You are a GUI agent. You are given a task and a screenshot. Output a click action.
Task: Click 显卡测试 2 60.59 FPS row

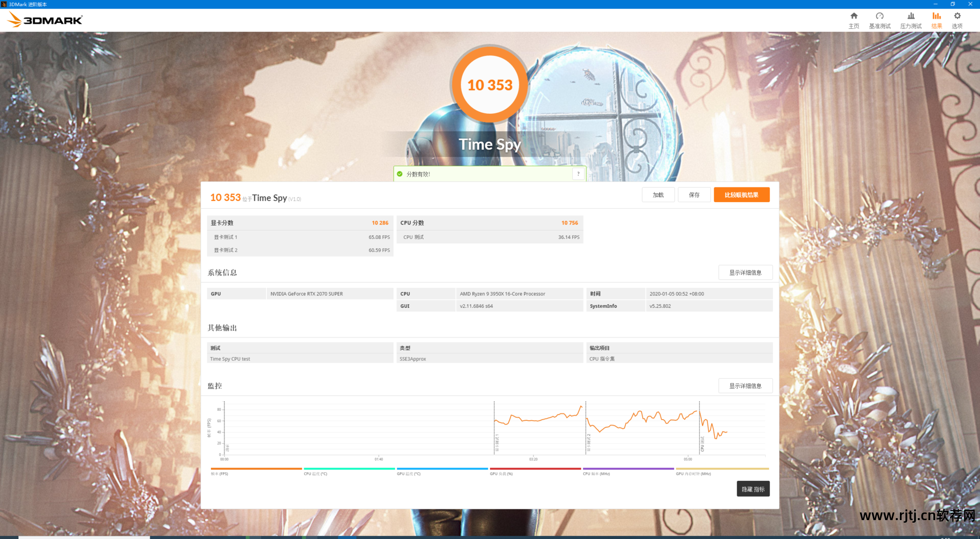pos(300,250)
